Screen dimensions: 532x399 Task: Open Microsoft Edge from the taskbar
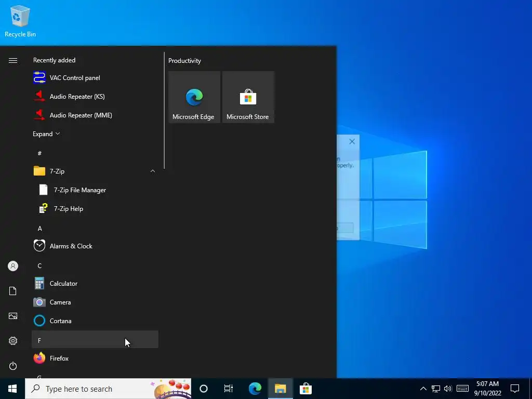255,389
